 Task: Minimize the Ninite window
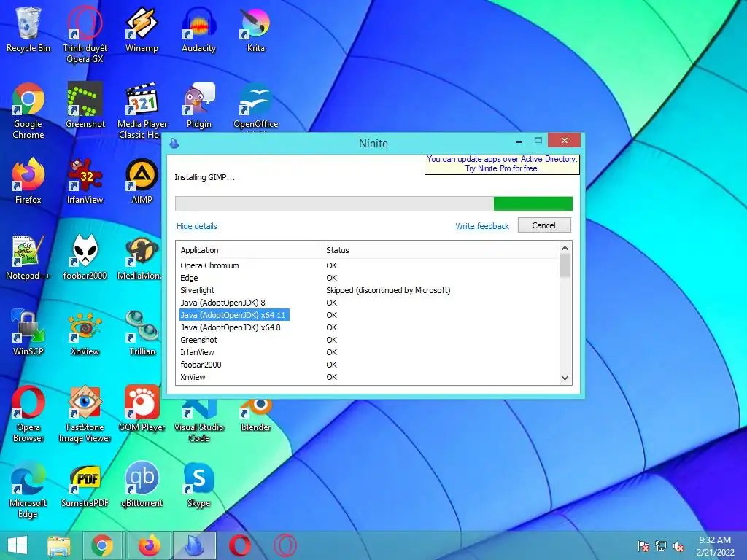[x=519, y=141]
